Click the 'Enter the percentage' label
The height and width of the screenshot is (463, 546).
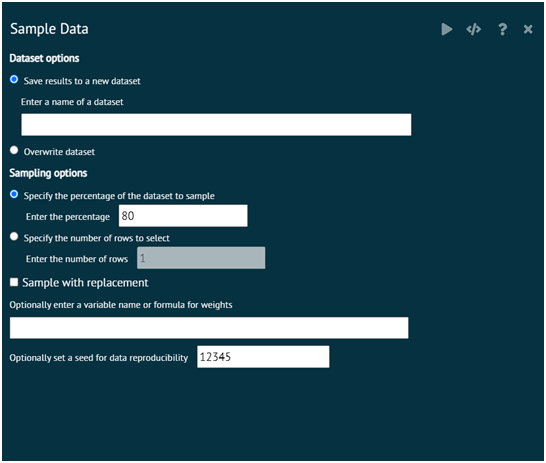point(68,217)
